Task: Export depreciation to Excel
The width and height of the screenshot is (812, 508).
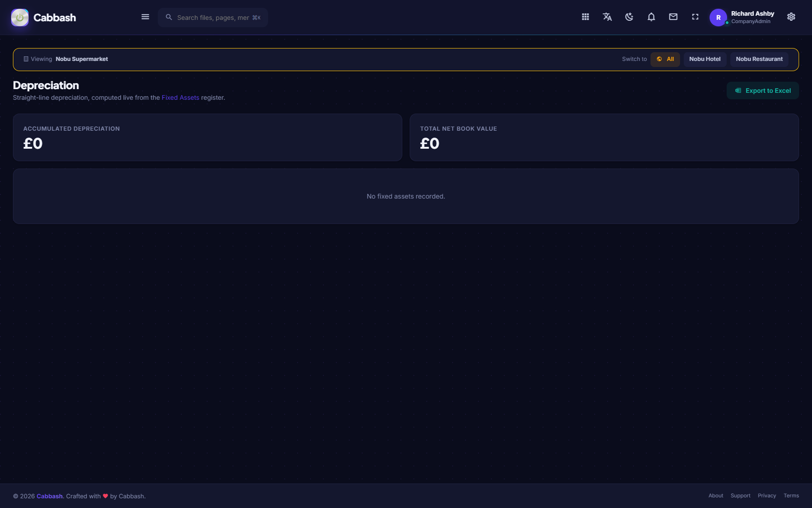Action: coord(763,91)
